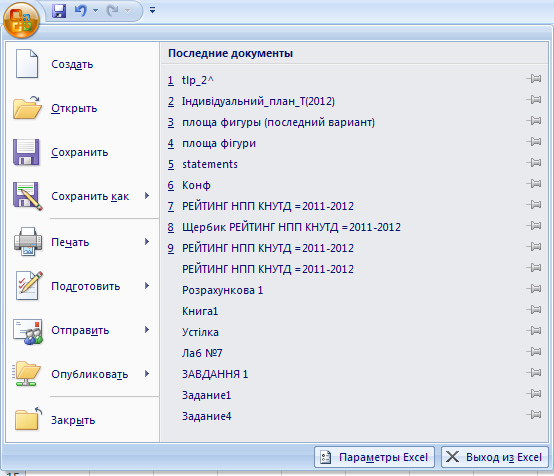The width and height of the screenshot is (554, 476).
Task: Choose Открыть from the Office menu
Action: click(82, 108)
